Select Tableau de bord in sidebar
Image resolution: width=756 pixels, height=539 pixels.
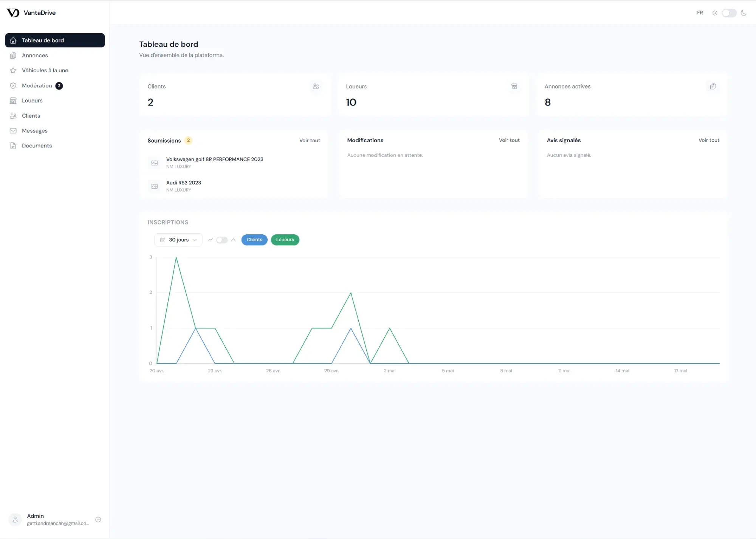coord(55,40)
